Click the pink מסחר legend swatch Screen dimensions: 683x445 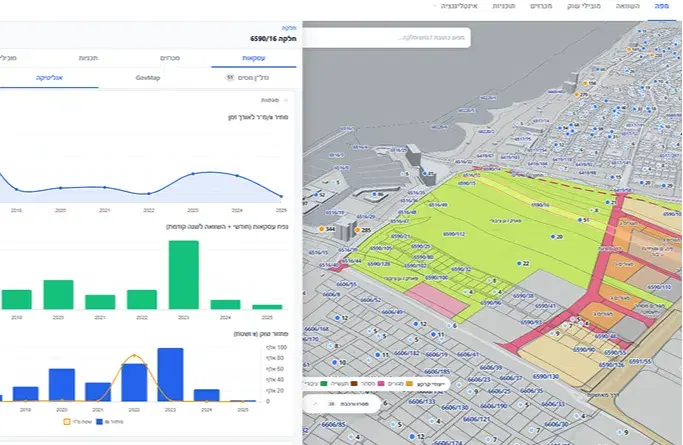[381, 384]
